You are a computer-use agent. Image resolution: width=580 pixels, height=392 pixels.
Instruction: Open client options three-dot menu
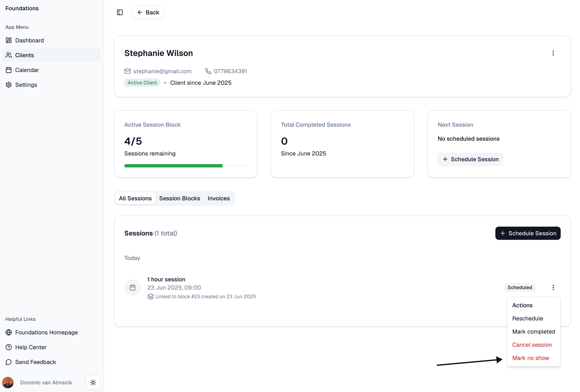(553, 53)
